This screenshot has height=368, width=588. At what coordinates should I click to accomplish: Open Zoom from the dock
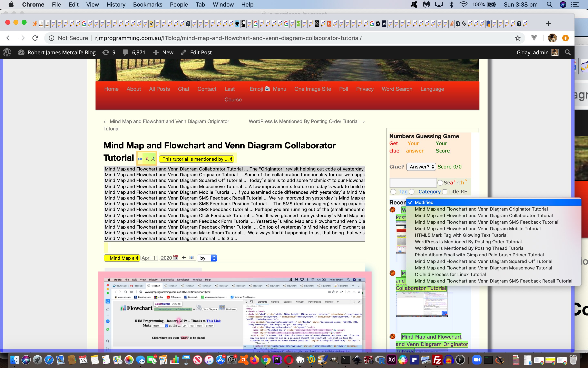point(477,360)
